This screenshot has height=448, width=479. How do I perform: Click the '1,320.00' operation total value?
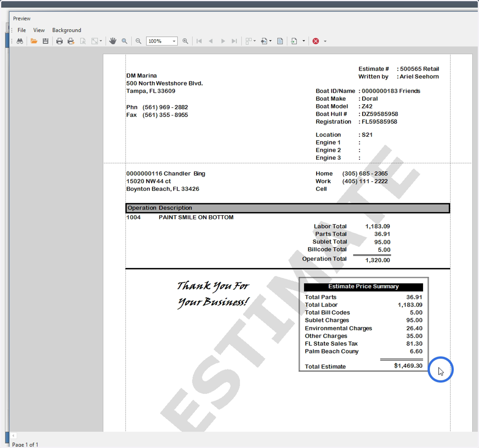click(x=378, y=260)
